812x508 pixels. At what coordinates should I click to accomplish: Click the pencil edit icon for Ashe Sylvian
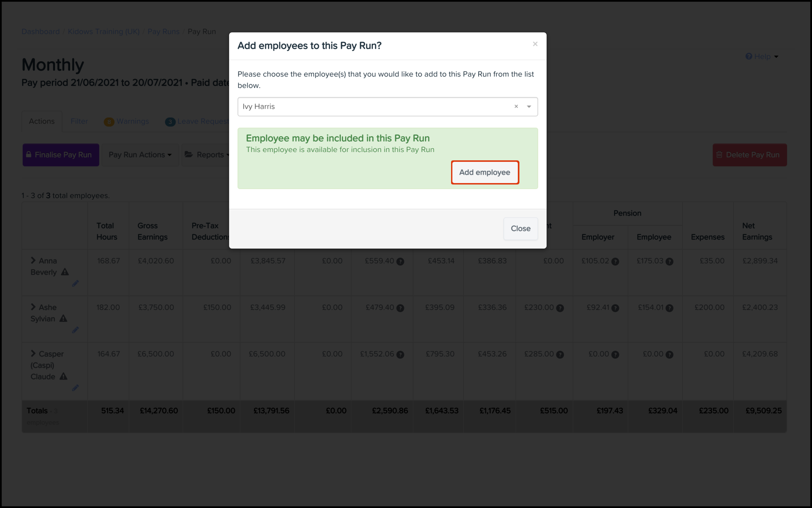point(75,330)
